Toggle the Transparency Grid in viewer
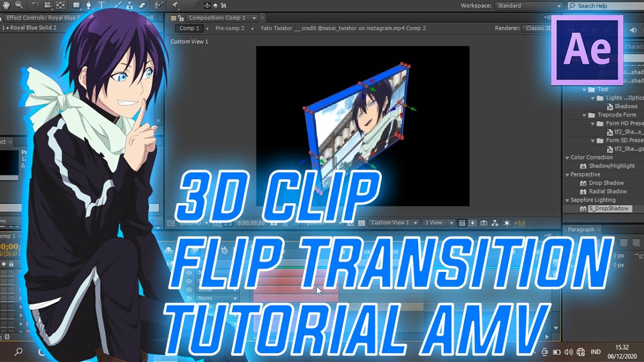Viewport: 644px width, 362px height. click(x=362, y=223)
